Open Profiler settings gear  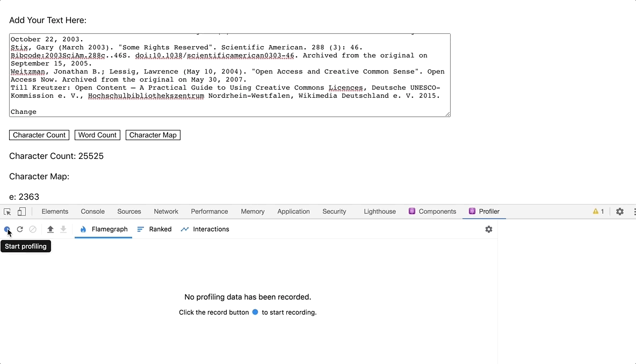tap(489, 229)
